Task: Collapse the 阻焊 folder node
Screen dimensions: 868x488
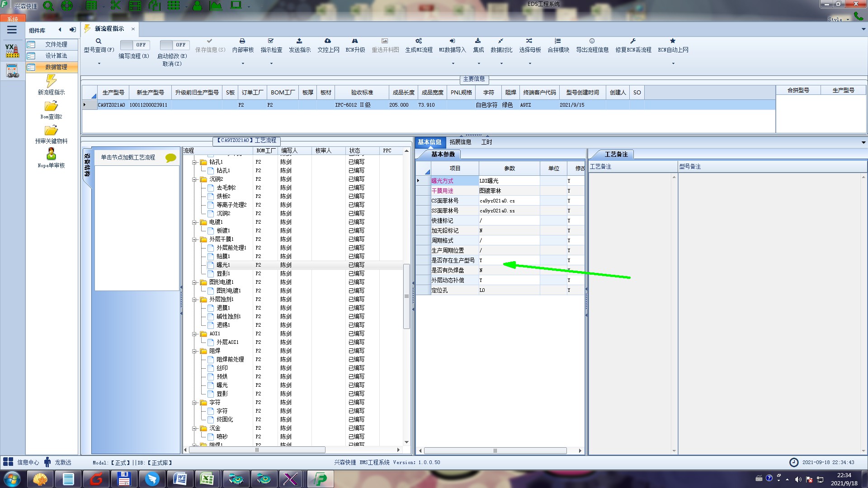Action: [194, 351]
